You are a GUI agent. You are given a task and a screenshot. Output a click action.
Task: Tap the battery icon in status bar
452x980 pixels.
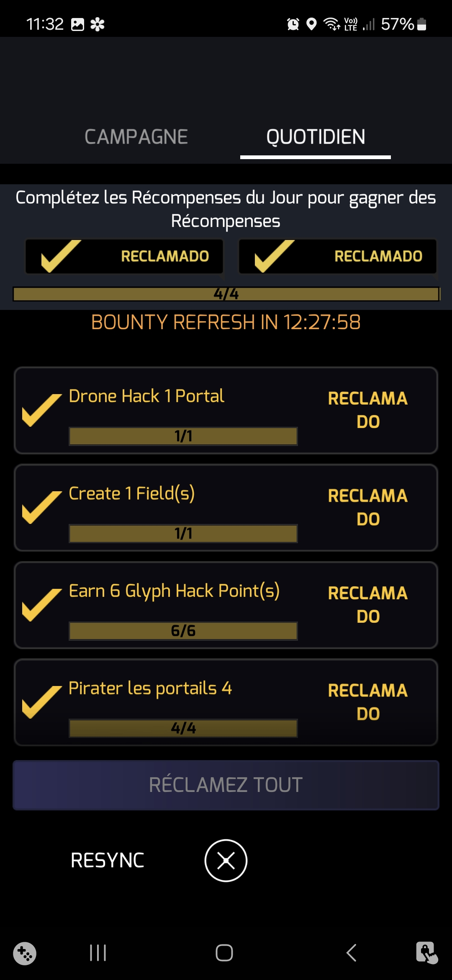click(x=422, y=24)
